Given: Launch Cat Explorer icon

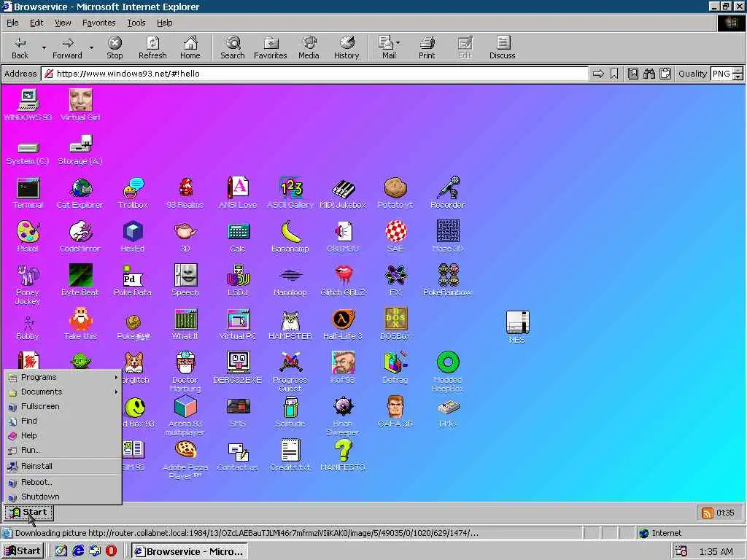Looking at the screenshot, I should (80, 192).
